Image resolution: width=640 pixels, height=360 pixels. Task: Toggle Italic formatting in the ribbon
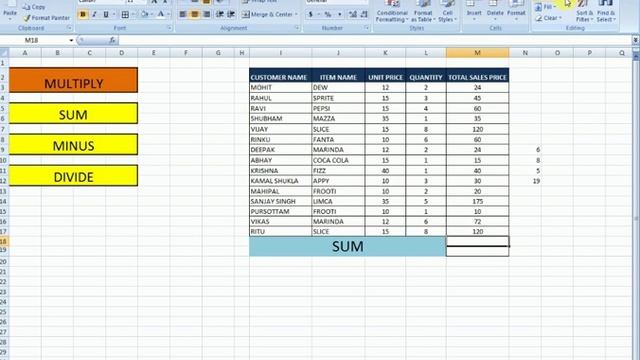pos(94,14)
